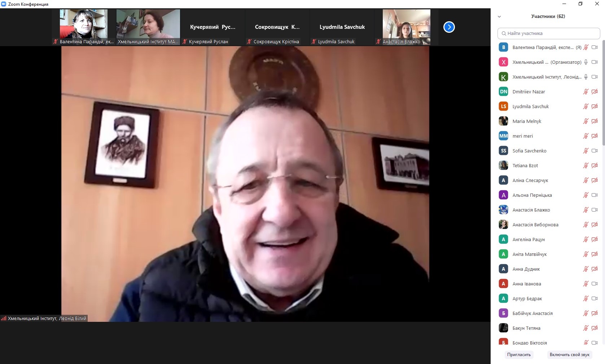Image resolution: width=605 pixels, height=364 pixels.
Task: Click Maria Melnyk's profile photo avatar
Action: pos(503,121)
